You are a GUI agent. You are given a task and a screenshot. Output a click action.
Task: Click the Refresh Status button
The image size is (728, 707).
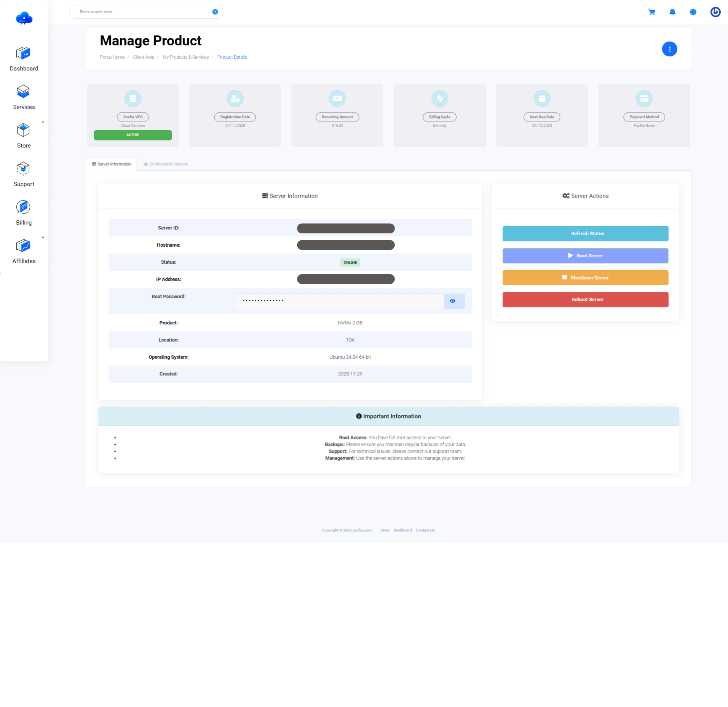(x=585, y=234)
